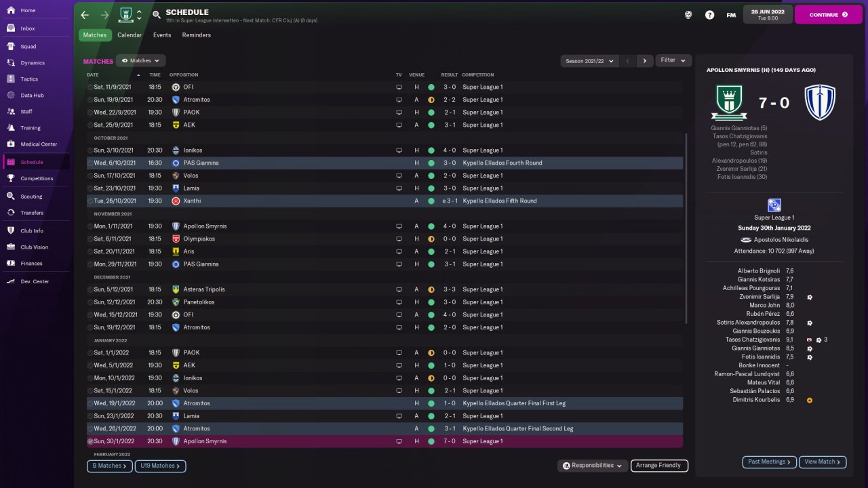Open the Competitions section
The height and width of the screenshot is (488, 868).
tap(37, 179)
